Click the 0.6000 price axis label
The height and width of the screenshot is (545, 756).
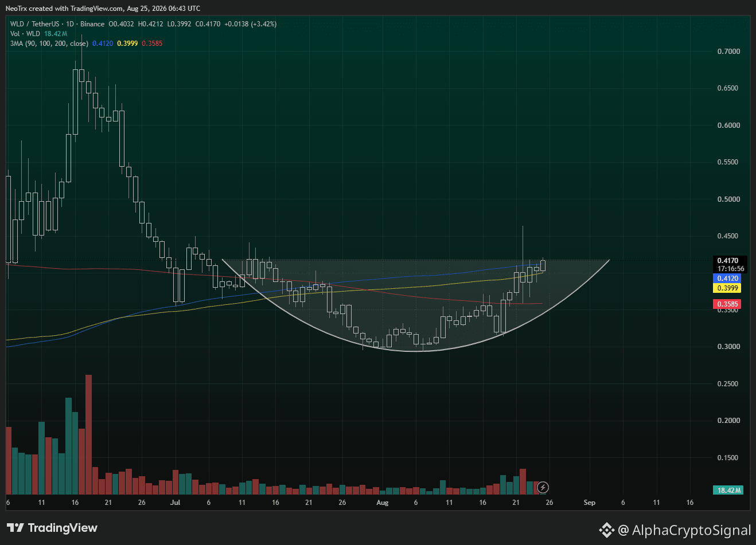coord(728,126)
